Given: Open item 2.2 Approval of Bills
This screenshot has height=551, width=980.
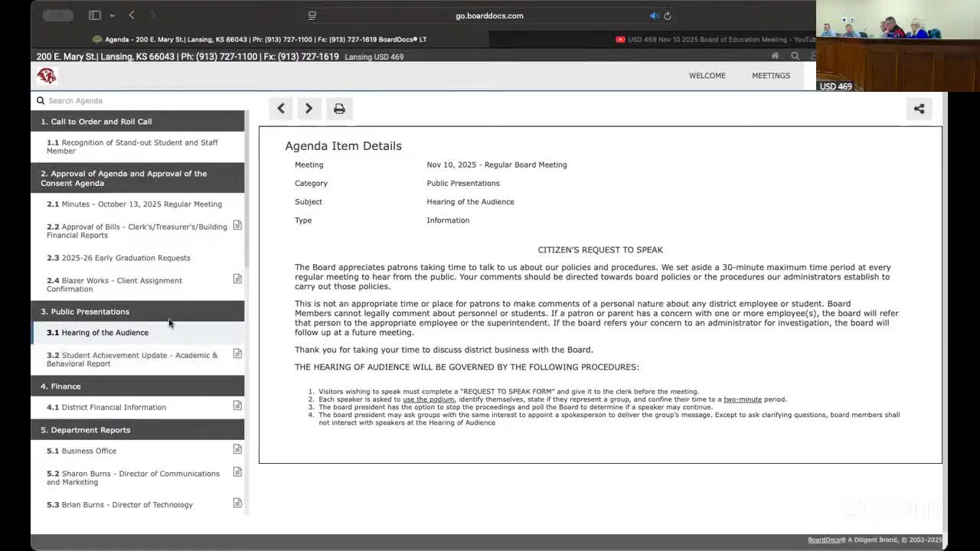Looking at the screenshot, I should point(136,230).
